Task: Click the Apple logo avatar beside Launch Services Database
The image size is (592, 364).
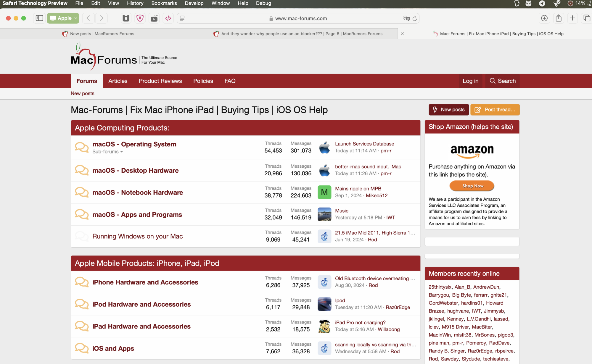Action: click(x=324, y=147)
